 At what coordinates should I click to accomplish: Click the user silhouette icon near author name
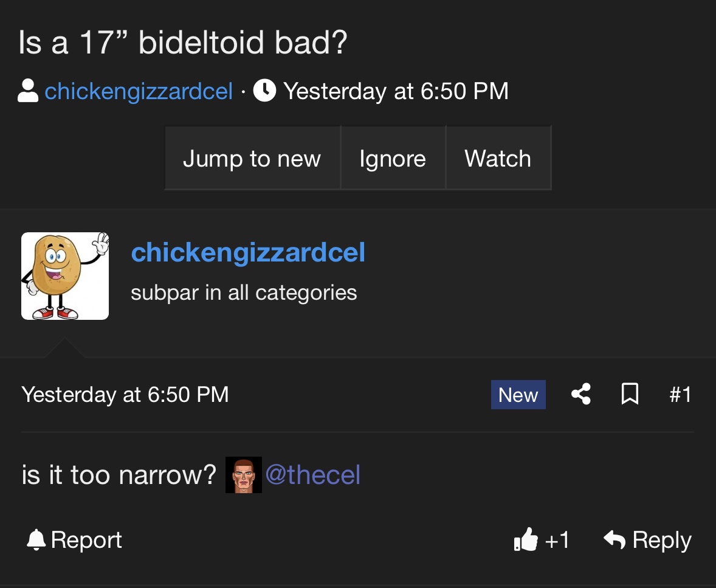point(28,91)
